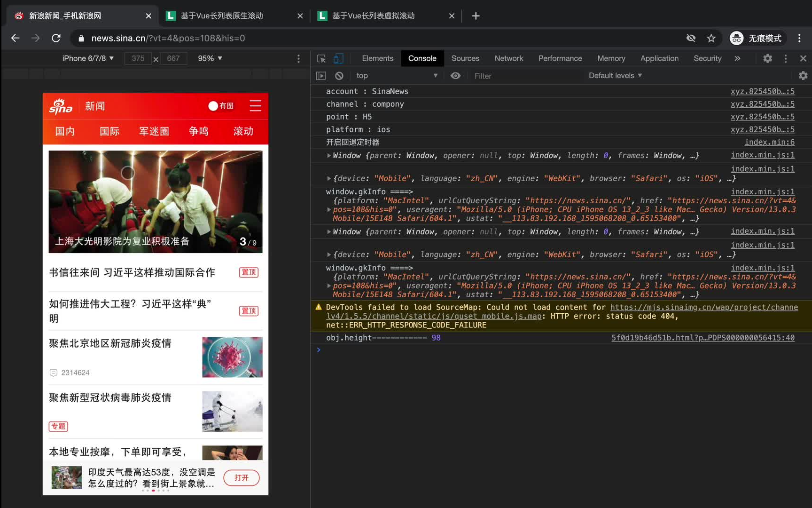Reload the page with the refresh icon

(56, 38)
